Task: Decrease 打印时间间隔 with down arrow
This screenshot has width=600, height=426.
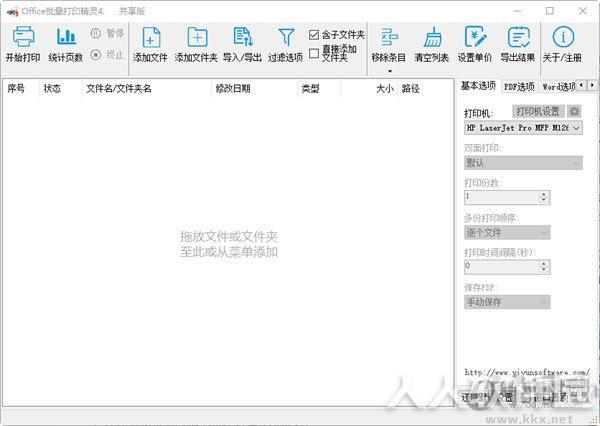Action: coord(544,270)
